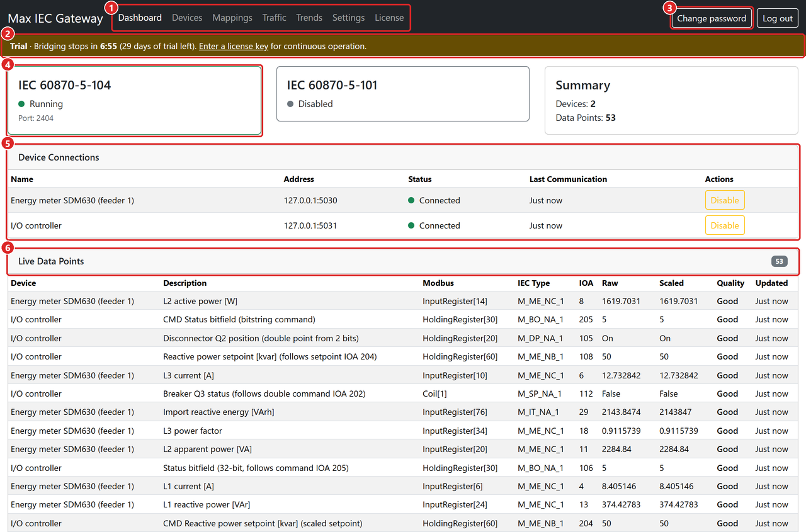Click the Device Connections header

coord(403,157)
